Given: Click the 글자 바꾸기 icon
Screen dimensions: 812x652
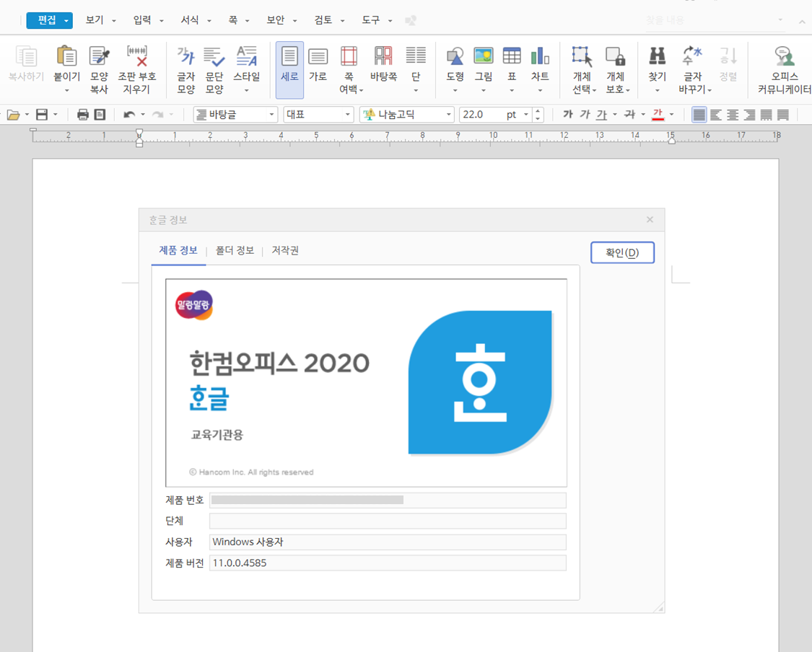Looking at the screenshot, I should pos(692,56).
